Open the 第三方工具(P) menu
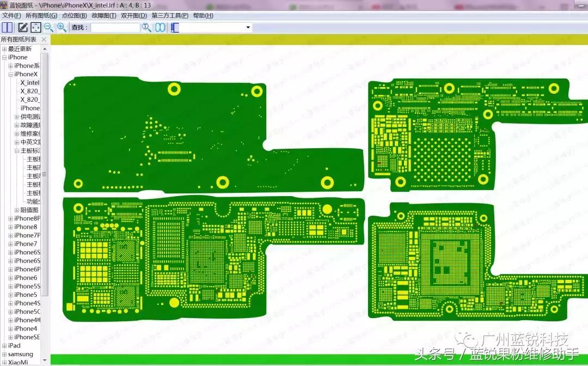Image resolution: width=588 pixels, height=366 pixels. point(170,15)
